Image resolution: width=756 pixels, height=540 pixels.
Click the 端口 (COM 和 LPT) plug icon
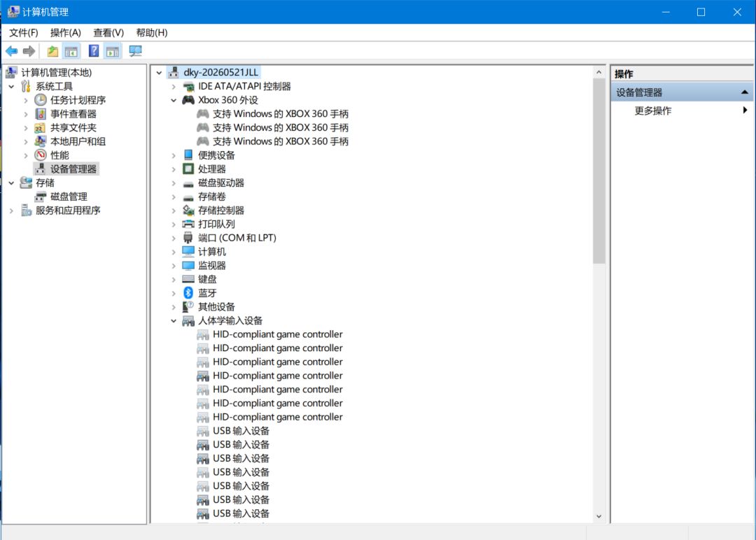click(188, 238)
